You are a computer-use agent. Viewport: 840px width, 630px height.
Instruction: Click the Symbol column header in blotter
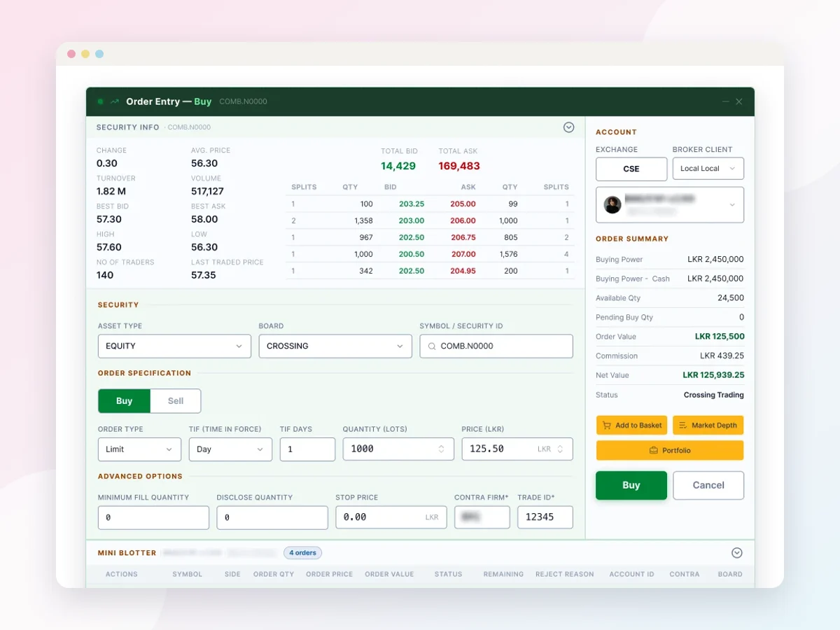(188, 574)
